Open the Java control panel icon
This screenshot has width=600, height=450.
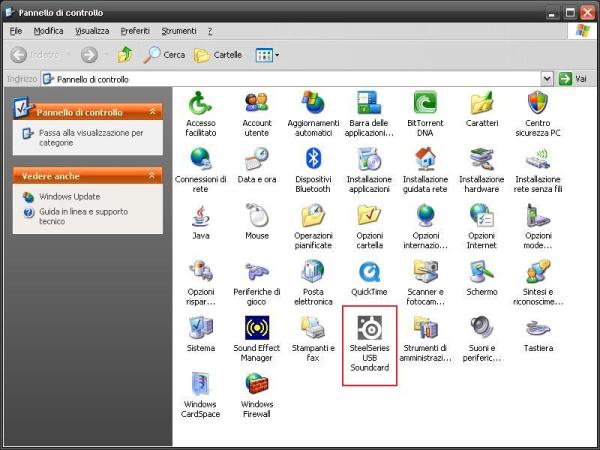(x=201, y=215)
